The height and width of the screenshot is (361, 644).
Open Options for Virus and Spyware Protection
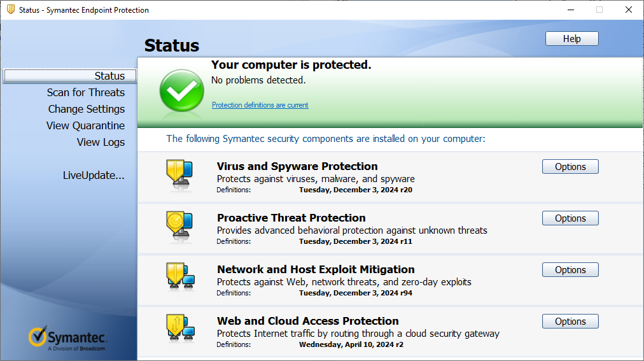coord(570,167)
